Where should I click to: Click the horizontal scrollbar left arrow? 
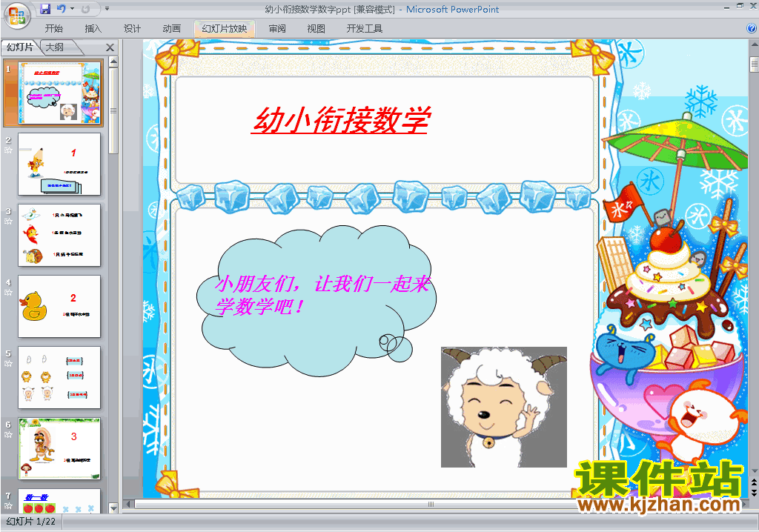[128, 505]
